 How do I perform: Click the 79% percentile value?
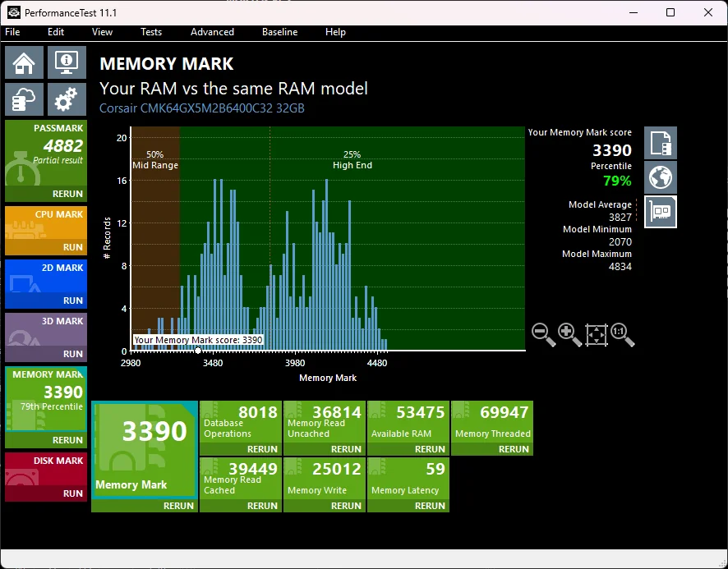pos(617,181)
